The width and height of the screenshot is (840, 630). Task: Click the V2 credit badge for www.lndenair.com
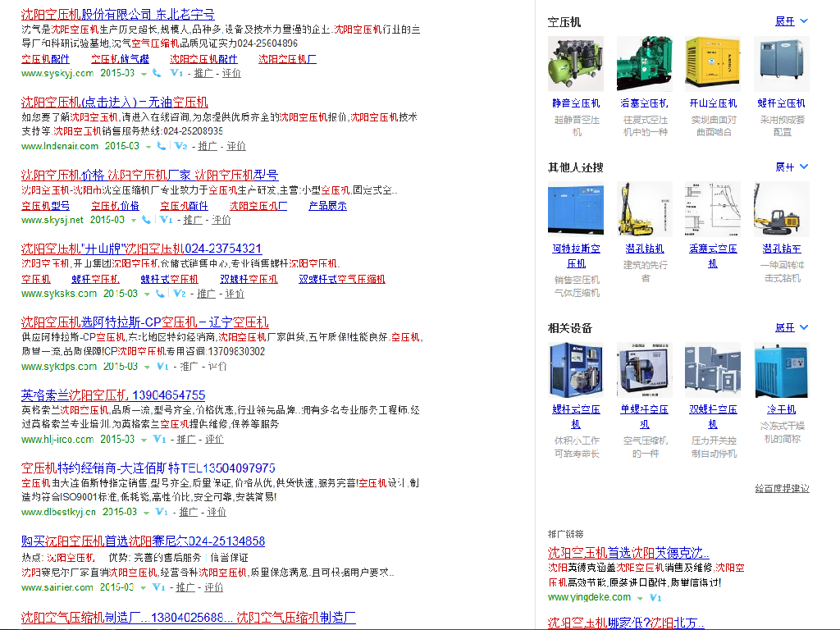coord(180,146)
